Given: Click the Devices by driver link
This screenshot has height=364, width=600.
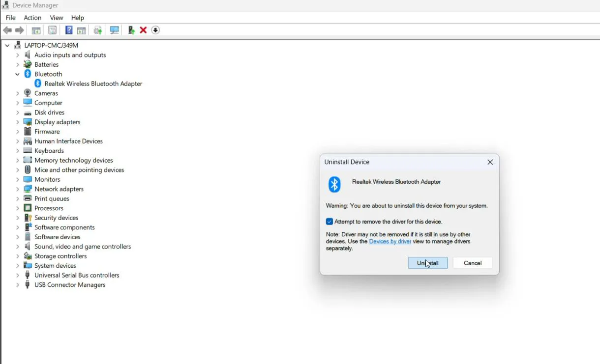Looking at the screenshot, I should [x=390, y=241].
